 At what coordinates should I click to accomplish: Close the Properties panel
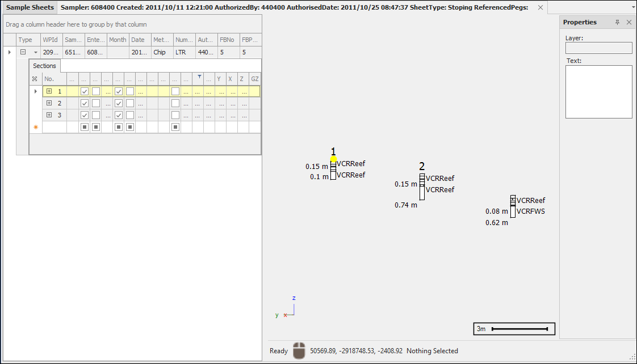click(628, 22)
